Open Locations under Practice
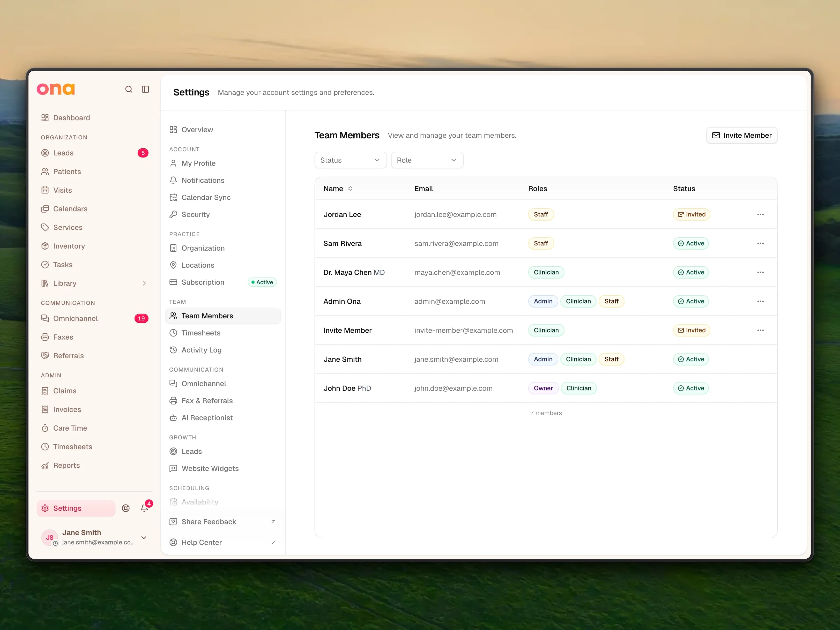The height and width of the screenshot is (630, 840). (x=223, y=265)
